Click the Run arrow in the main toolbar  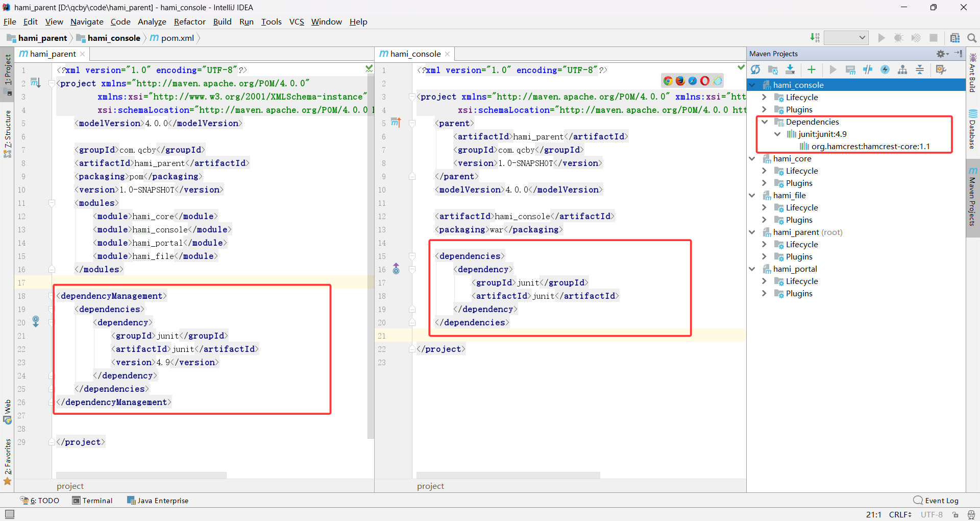click(x=881, y=38)
